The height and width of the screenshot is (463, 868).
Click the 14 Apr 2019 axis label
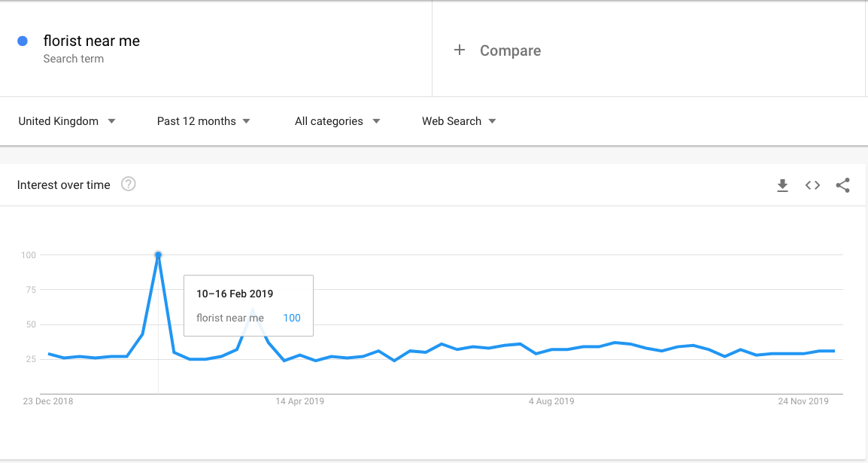coord(300,401)
